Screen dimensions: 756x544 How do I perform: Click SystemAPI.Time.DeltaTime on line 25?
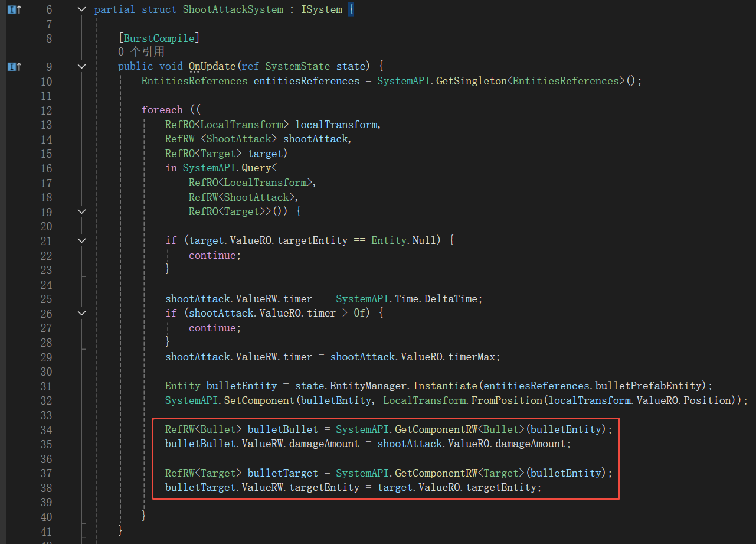[408, 298]
